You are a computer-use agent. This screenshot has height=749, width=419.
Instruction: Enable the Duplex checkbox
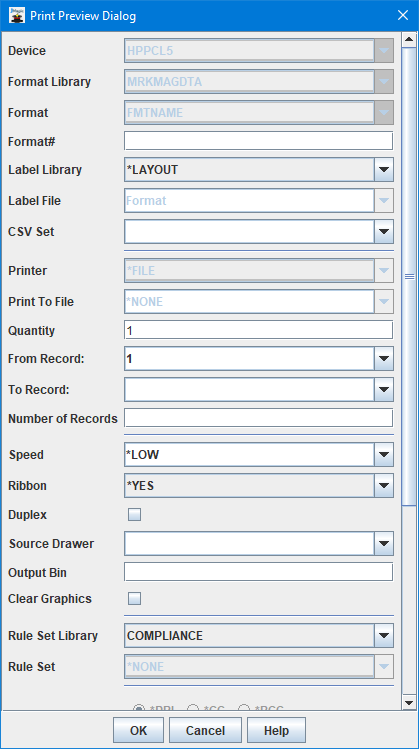135,515
